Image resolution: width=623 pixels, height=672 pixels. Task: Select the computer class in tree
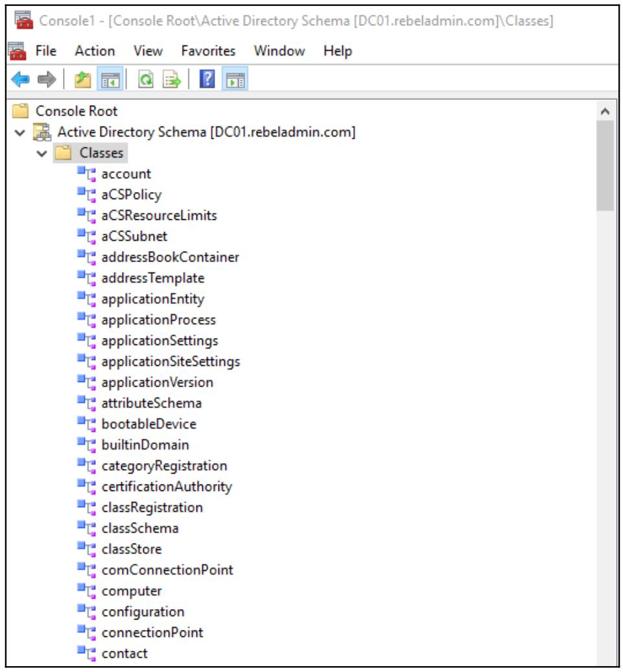[132, 591]
